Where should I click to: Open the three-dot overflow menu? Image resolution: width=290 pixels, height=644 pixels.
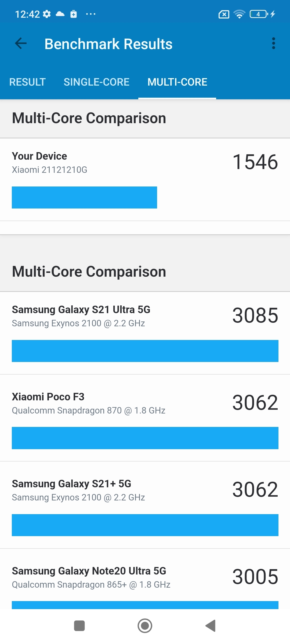(x=274, y=43)
